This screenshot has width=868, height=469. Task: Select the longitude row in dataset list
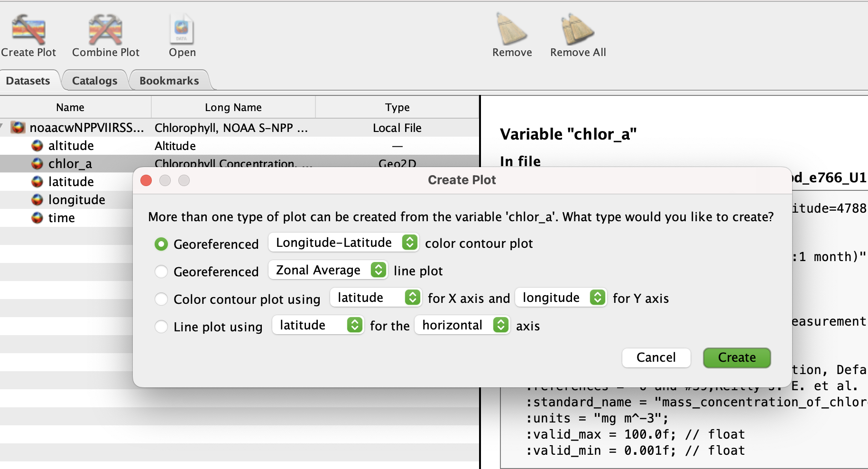(76, 200)
